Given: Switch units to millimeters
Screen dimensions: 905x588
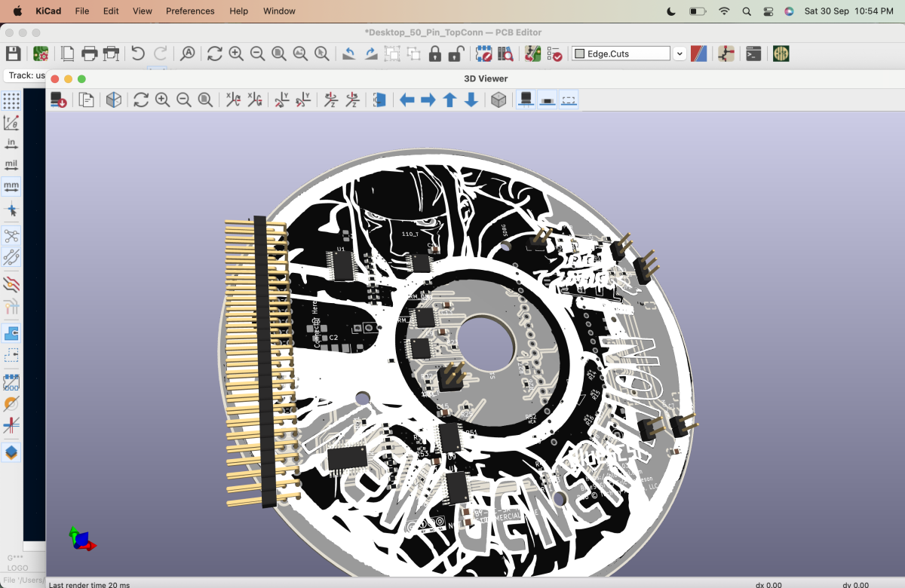Looking at the screenshot, I should pyautogui.click(x=11, y=186).
